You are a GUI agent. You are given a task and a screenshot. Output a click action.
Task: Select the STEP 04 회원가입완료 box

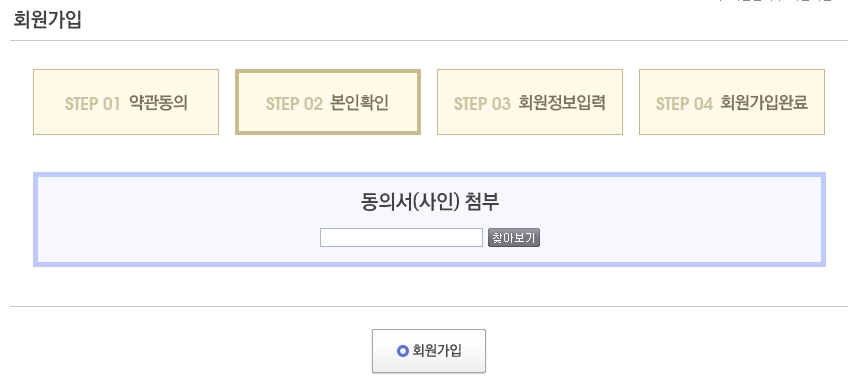point(732,102)
